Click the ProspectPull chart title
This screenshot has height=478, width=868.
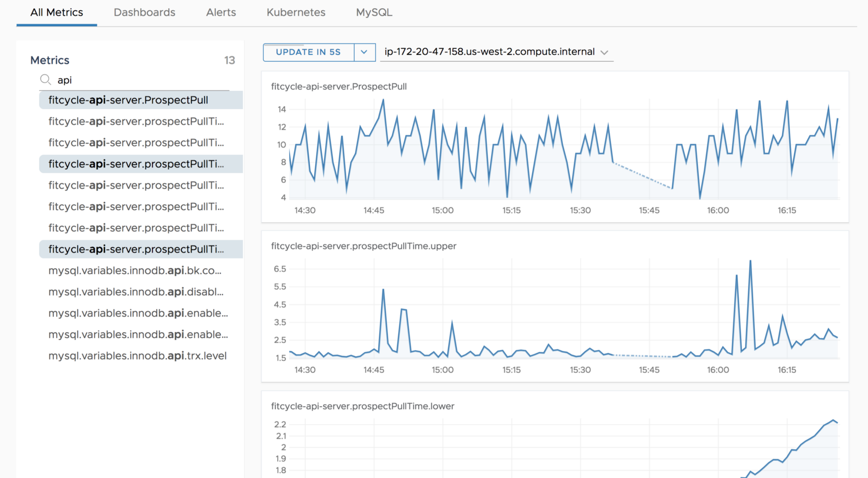pos(339,87)
